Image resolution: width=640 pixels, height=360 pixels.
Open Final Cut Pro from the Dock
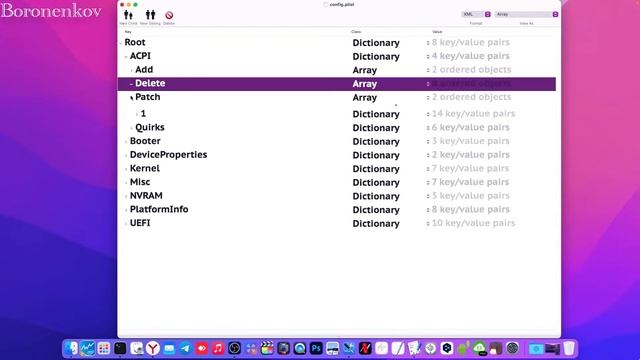267,348
